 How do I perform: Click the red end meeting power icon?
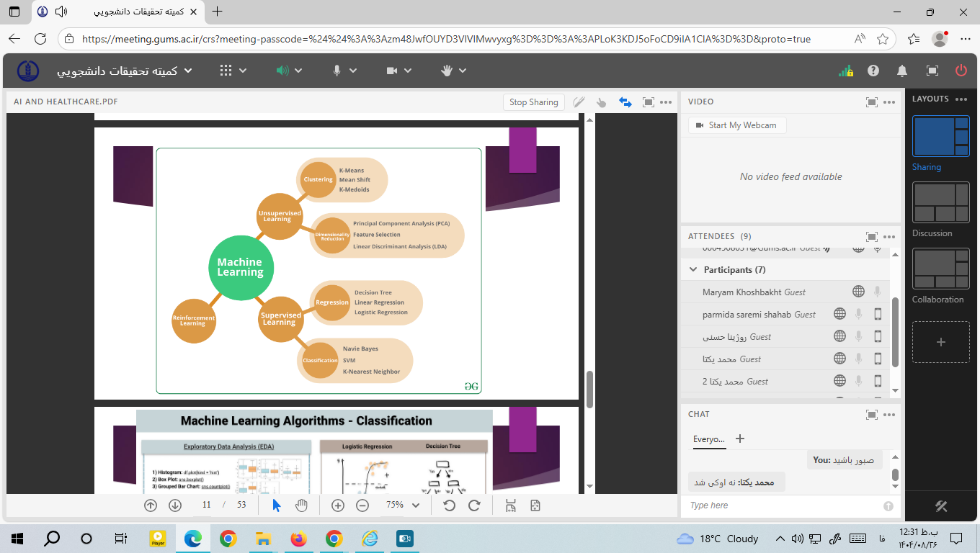961,71
